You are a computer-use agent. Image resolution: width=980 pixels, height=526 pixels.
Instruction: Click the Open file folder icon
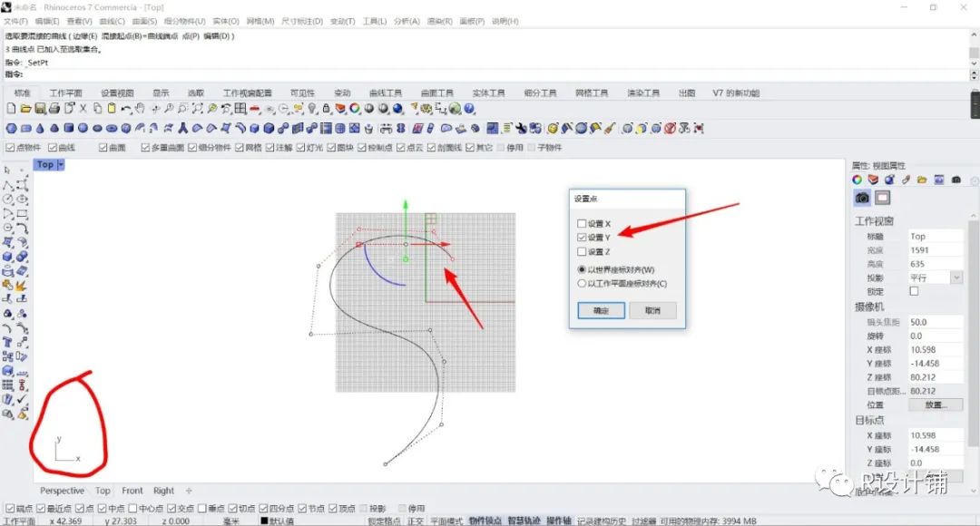26,109
